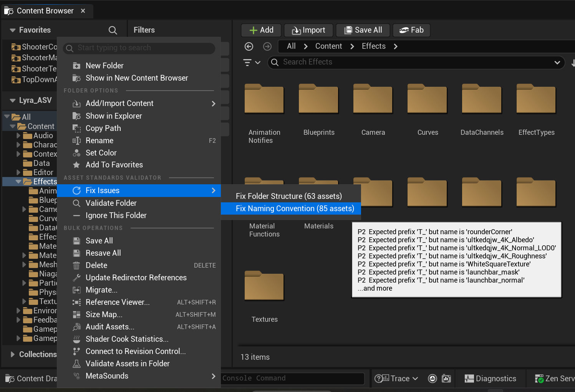The height and width of the screenshot is (392, 575).
Task: Collapse the Effects tree folder
Action: coord(18,182)
